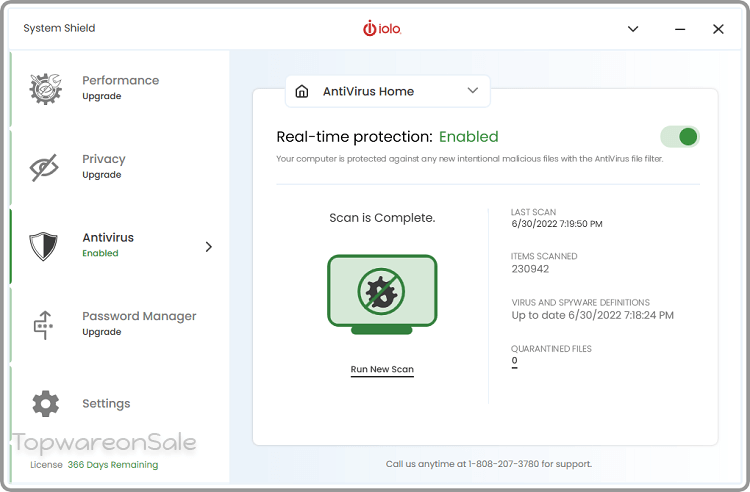The height and width of the screenshot is (492, 750).
Task: Click the home icon beside AntiVirus Home
Action: click(302, 91)
